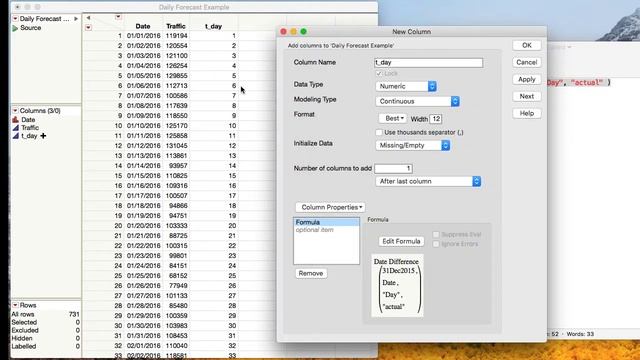Image resolution: width=640 pixels, height=360 pixels.
Task: Click the Date column header in the data table
Action: [143, 26]
